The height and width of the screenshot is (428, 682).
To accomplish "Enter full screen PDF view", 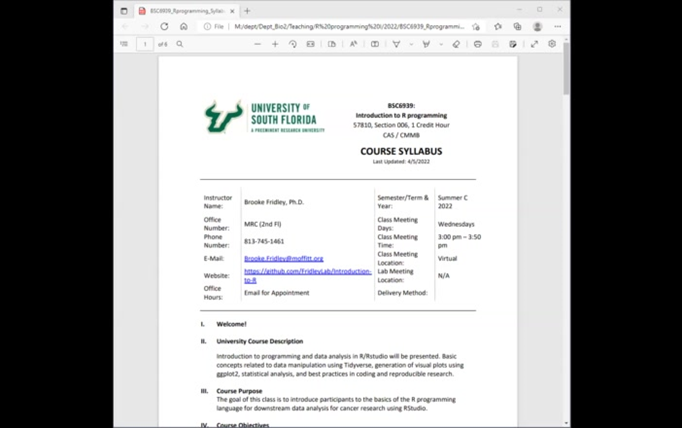I will (534, 44).
